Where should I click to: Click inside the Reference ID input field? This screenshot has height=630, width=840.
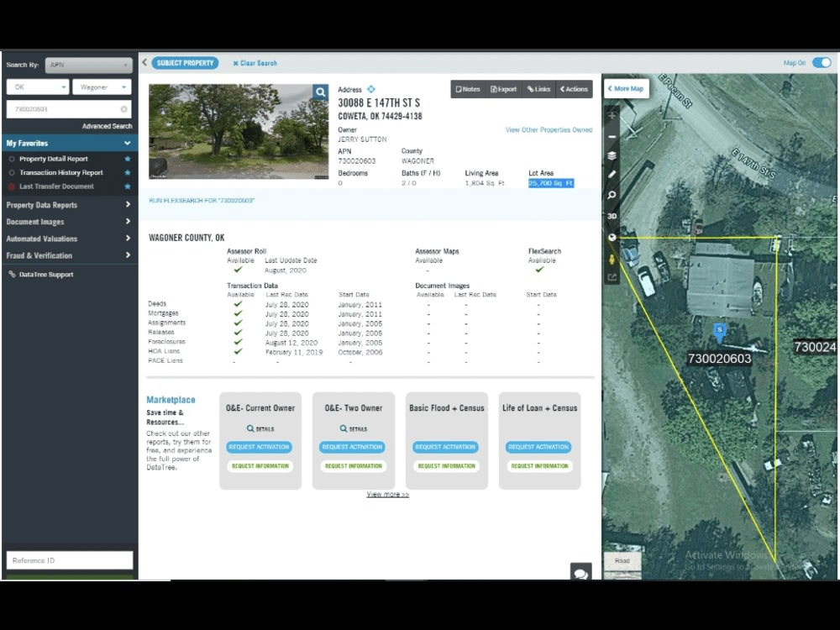point(69,559)
